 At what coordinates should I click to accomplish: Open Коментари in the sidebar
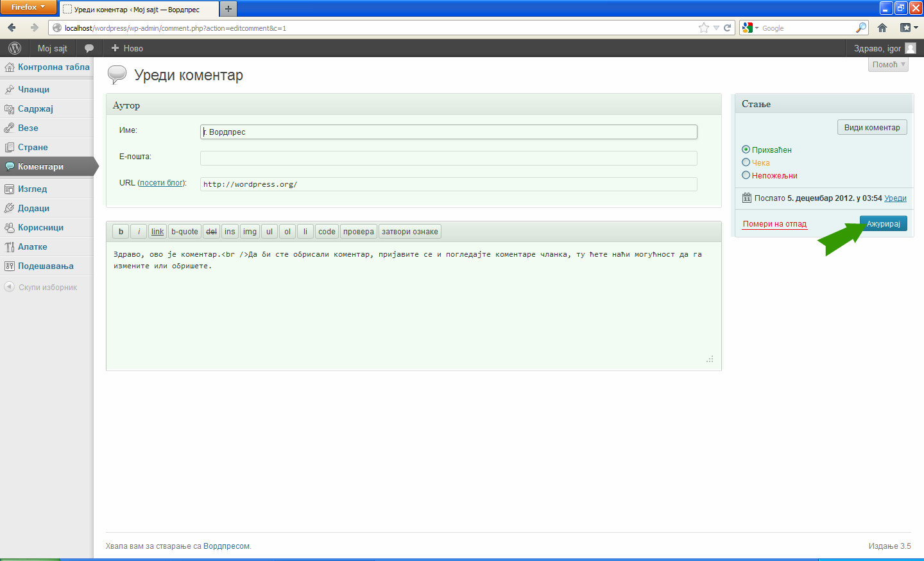40,167
